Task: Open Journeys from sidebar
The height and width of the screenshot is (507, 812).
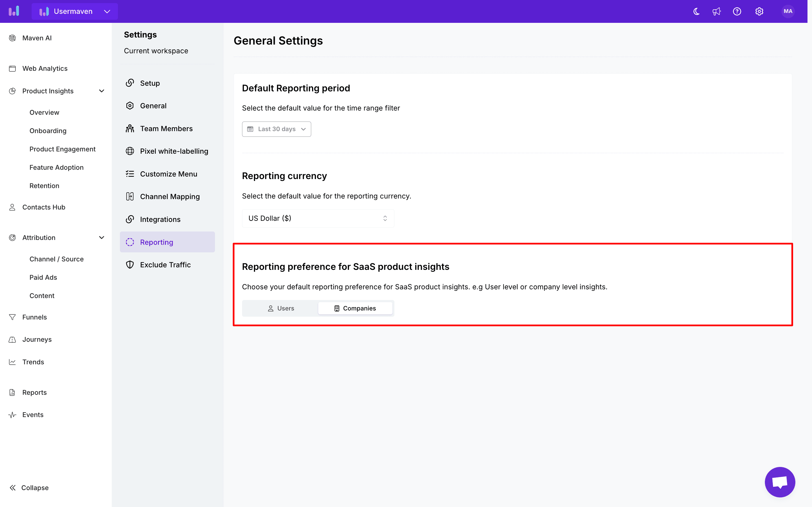Action: [x=36, y=340]
